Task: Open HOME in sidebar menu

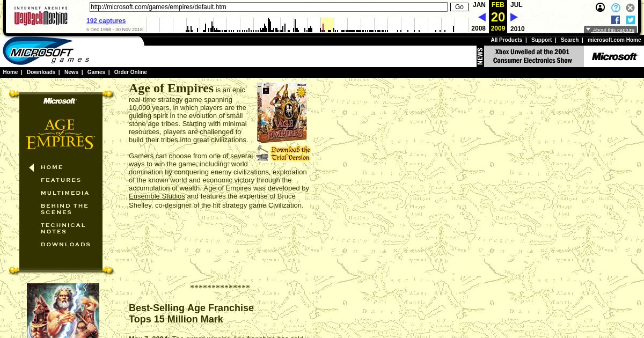Action: [x=52, y=167]
